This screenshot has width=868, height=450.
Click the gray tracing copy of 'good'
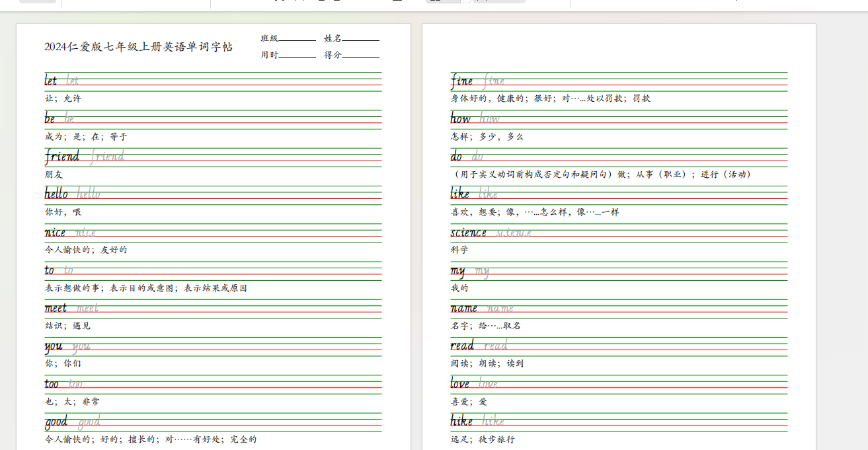click(89, 422)
